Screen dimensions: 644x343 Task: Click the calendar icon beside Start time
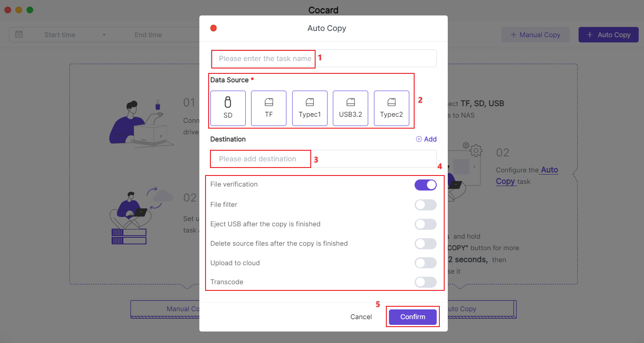(x=19, y=34)
